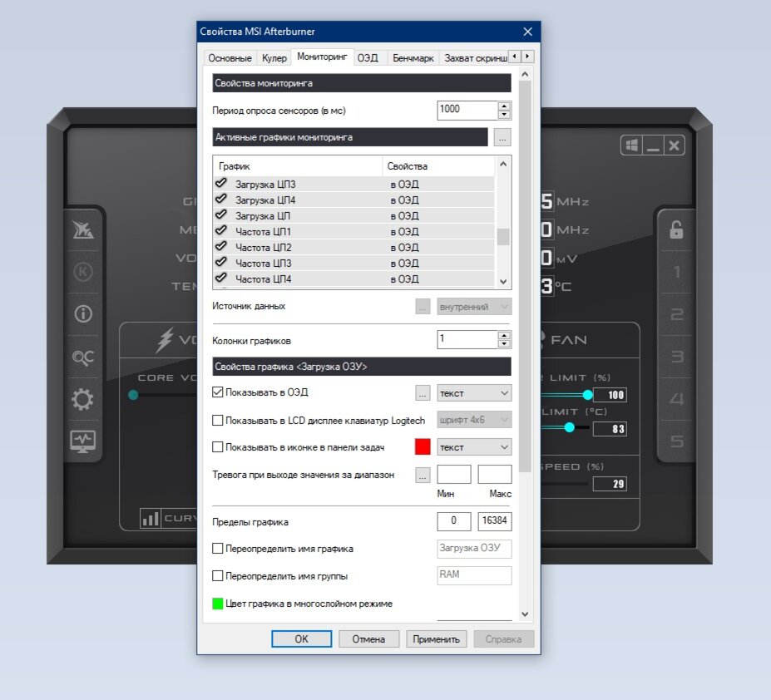Click the Применить button
The image size is (771, 700).
coord(436,639)
